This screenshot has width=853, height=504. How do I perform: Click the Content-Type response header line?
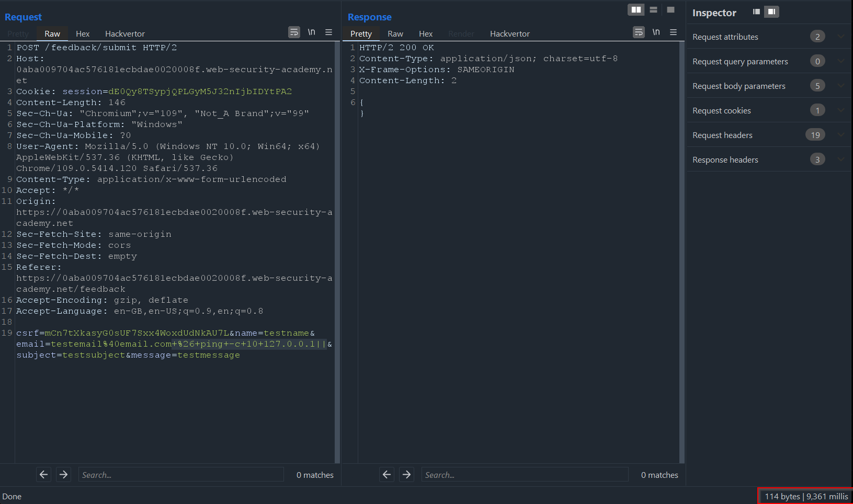(488, 59)
